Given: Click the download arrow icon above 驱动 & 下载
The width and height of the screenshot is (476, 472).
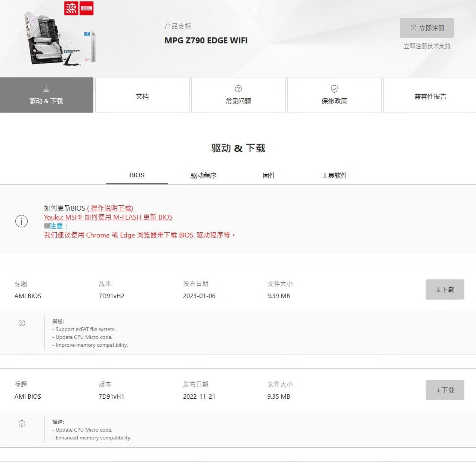Looking at the screenshot, I should (46, 89).
